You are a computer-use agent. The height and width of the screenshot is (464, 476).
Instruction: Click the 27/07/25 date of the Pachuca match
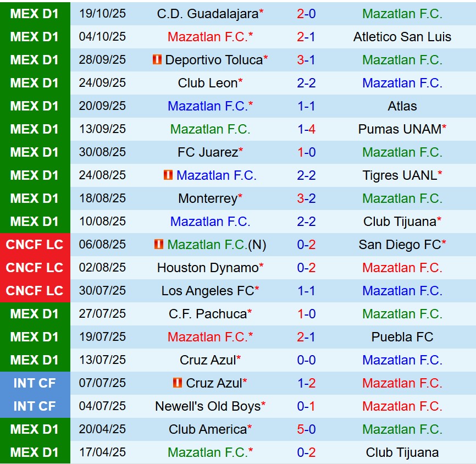pos(102,314)
